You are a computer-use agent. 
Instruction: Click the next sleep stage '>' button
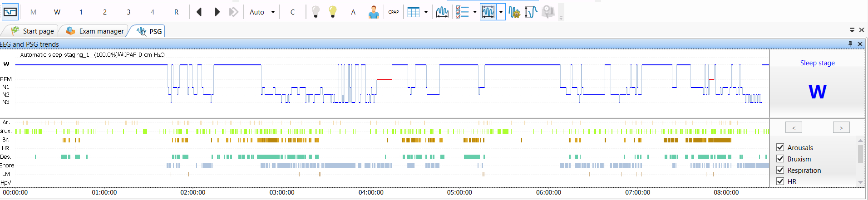(x=841, y=127)
